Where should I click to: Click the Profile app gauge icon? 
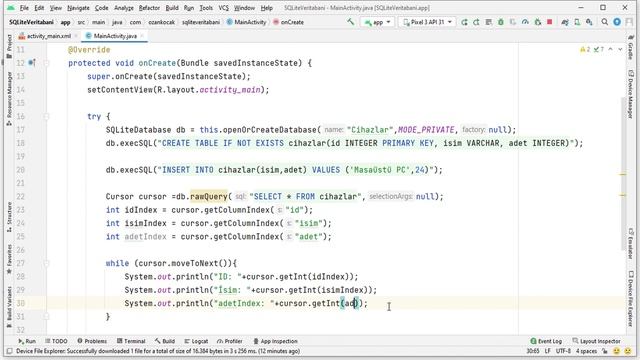click(525, 22)
